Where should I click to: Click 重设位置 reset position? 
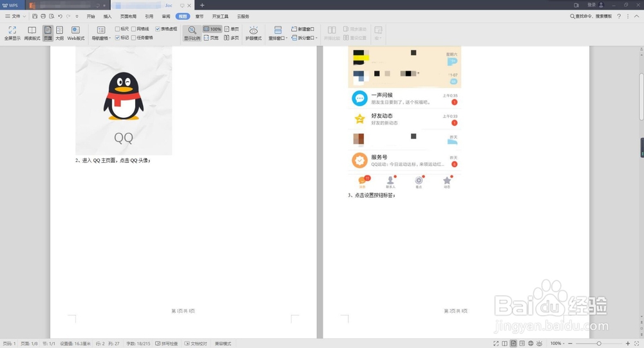(354, 37)
